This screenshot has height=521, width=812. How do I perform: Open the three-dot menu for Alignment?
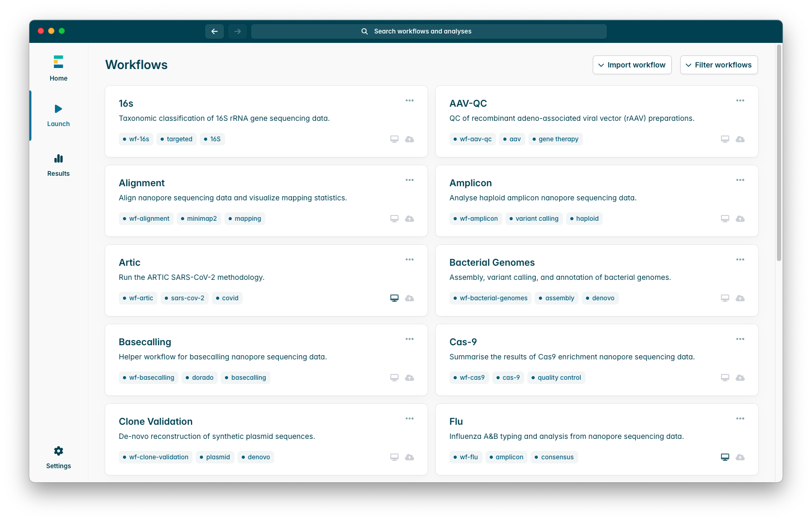(410, 180)
